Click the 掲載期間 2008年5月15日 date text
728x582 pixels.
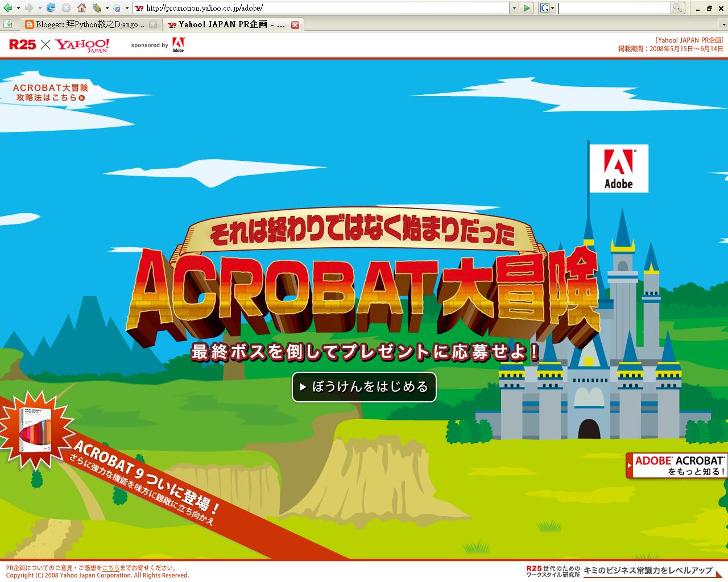[x=671, y=49]
